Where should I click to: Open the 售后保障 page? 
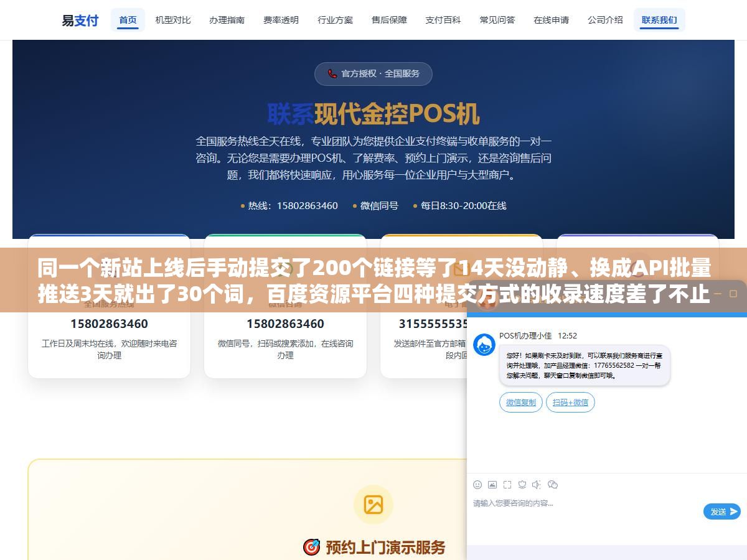pos(390,20)
